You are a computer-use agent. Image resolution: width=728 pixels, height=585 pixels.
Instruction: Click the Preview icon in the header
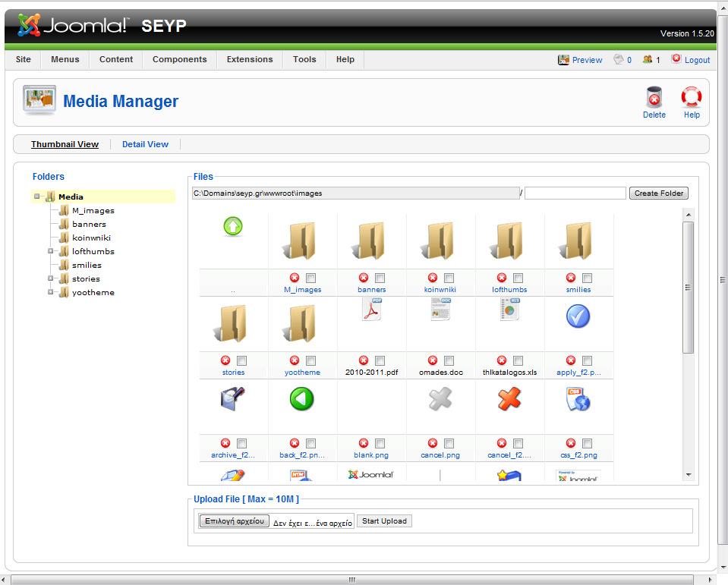coord(563,59)
